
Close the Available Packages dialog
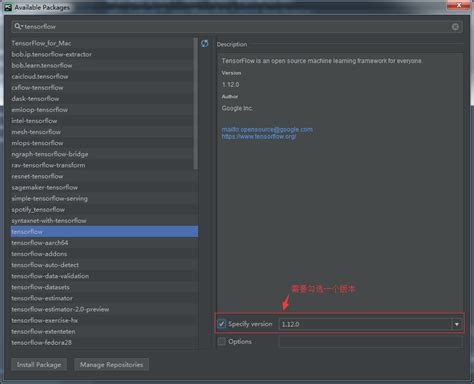(458, 5)
